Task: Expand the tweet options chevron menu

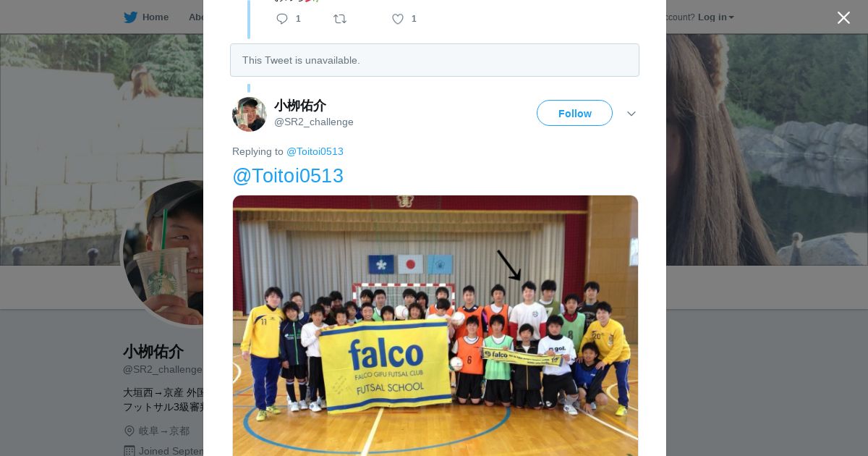Action: coord(631,114)
